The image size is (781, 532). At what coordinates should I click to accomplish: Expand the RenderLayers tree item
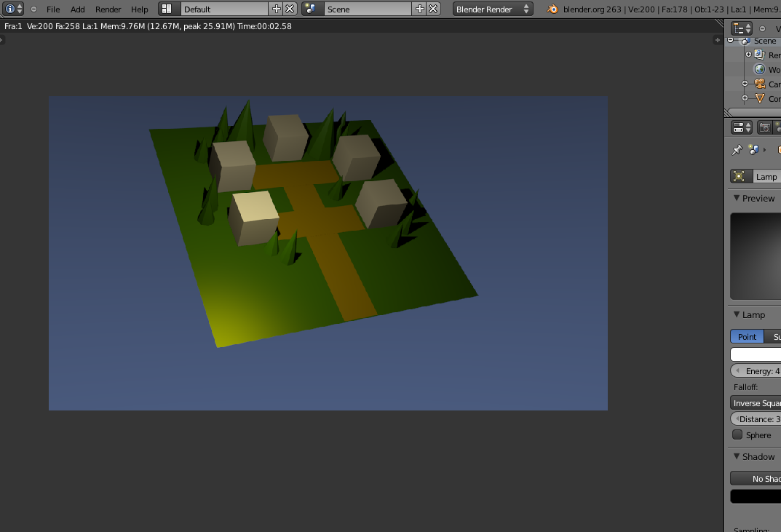[x=748, y=55]
